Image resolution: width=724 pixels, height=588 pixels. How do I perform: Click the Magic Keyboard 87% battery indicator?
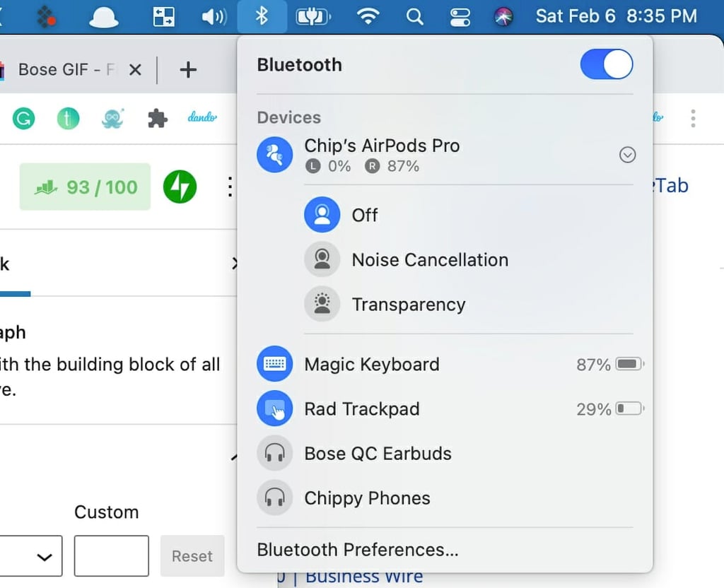click(610, 364)
